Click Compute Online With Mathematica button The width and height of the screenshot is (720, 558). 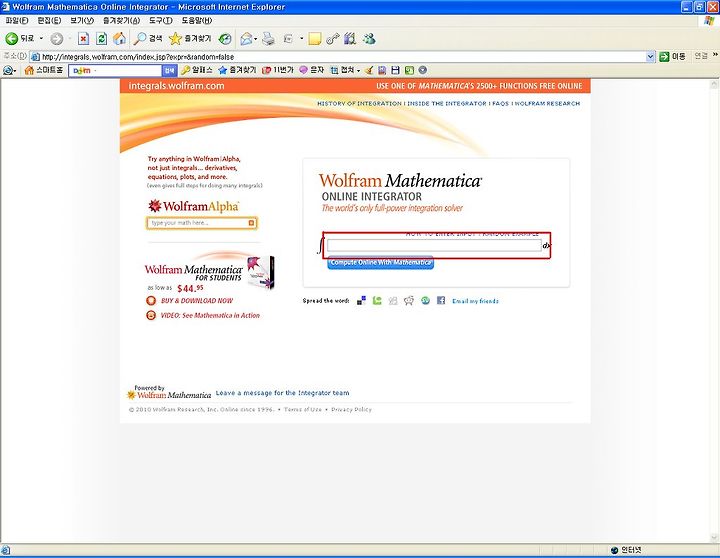coord(380,263)
